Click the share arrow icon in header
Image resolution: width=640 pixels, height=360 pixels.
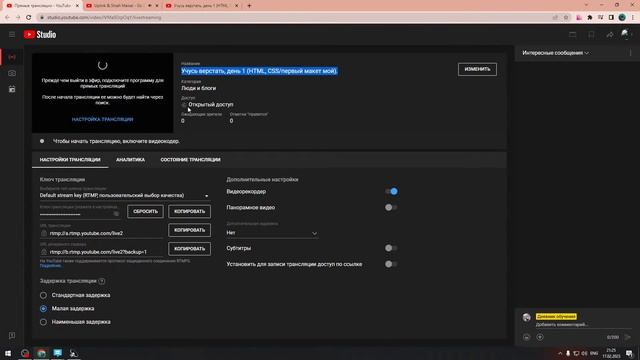(609, 35)
